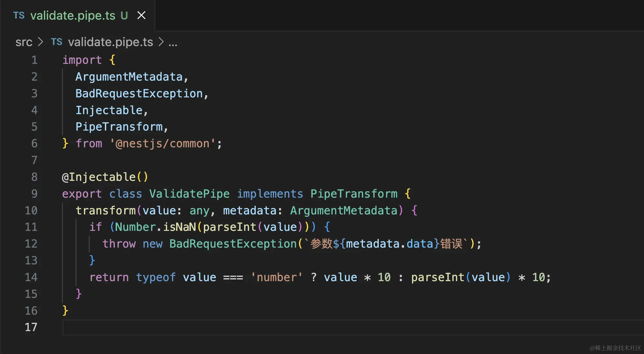Screen dimensions: 644x354
Task: Click the 'import' keyword on line 1
Action: click(x=82, y=60)
